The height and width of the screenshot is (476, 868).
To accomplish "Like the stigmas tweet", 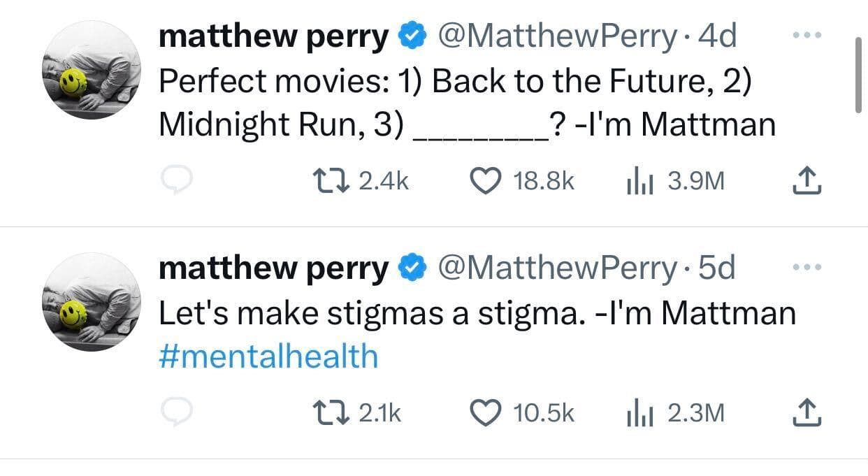I will point(484,412).
